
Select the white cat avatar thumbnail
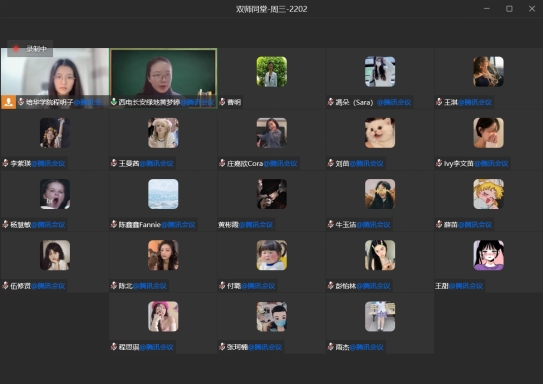(380, 133)
